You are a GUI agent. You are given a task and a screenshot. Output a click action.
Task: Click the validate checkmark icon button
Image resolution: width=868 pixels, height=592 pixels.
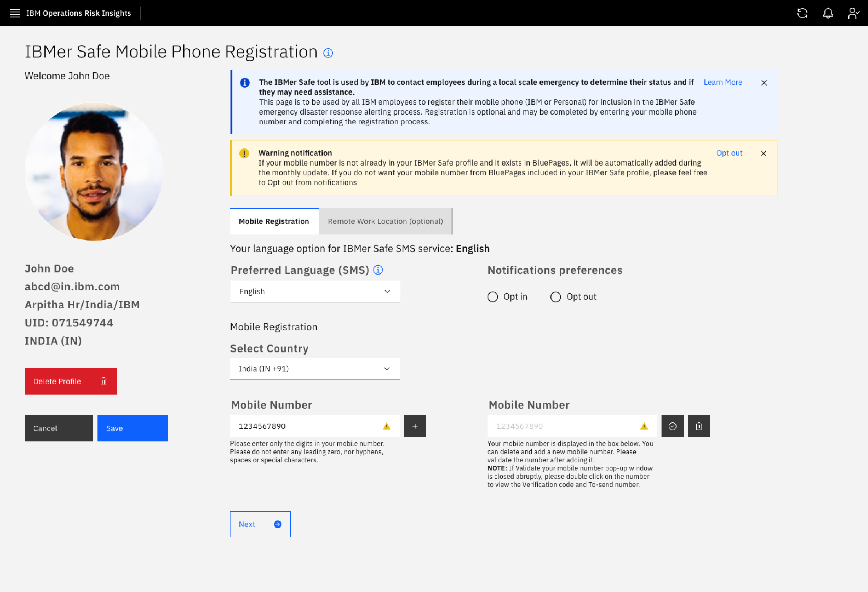coord(672,426)
